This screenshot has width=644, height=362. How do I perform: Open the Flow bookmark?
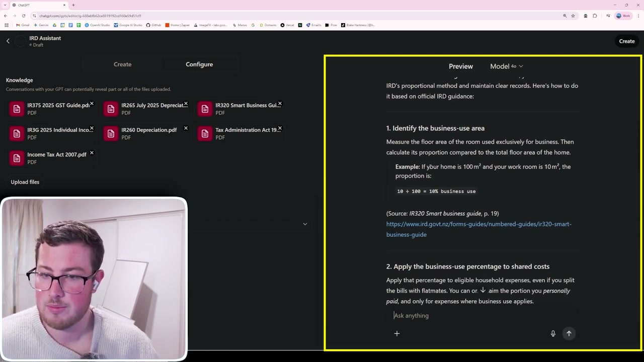click(331, 25)
